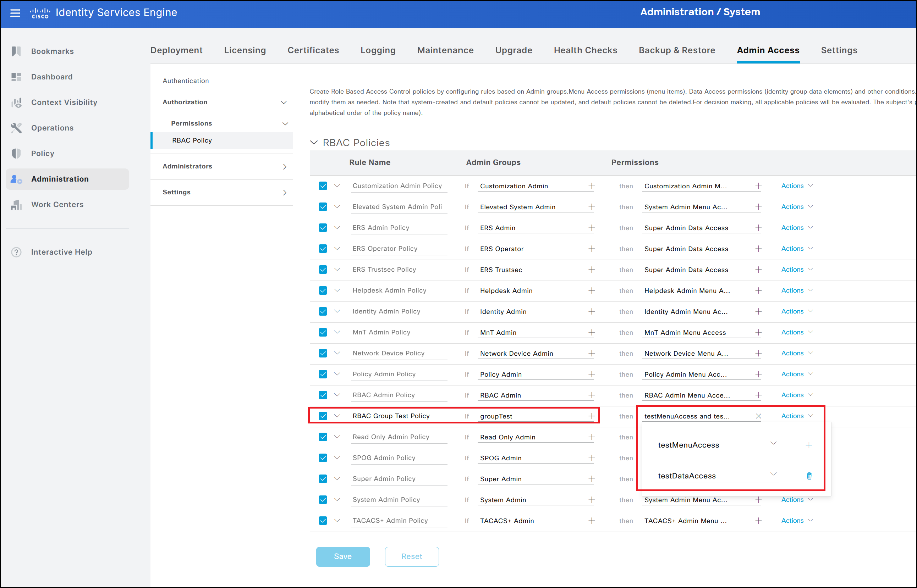
Task: Open Context Visibility from sidebar
Action: point(64,102)
